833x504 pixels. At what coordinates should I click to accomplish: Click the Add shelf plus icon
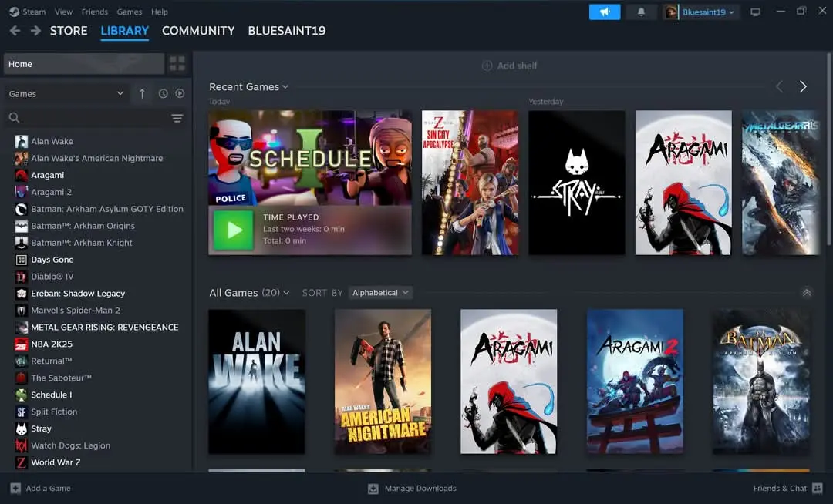tap(487, 66)
